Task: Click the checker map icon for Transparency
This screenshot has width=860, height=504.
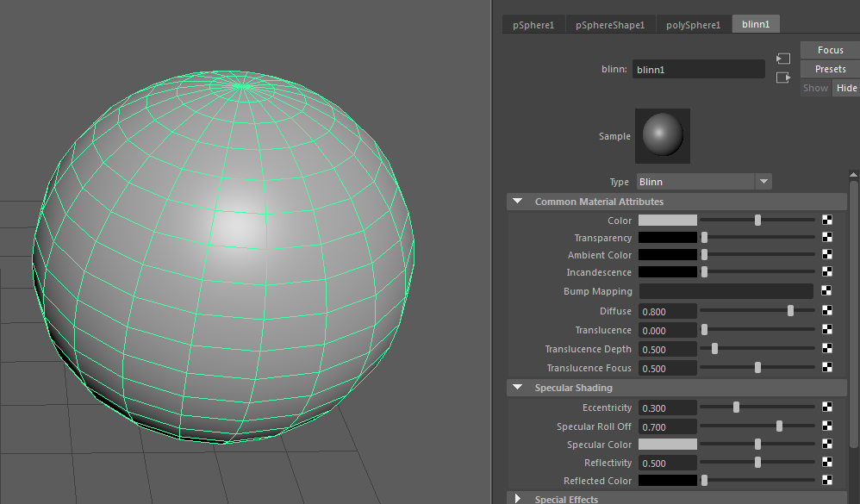Action: pyautogui.click(x=827, y=238)
